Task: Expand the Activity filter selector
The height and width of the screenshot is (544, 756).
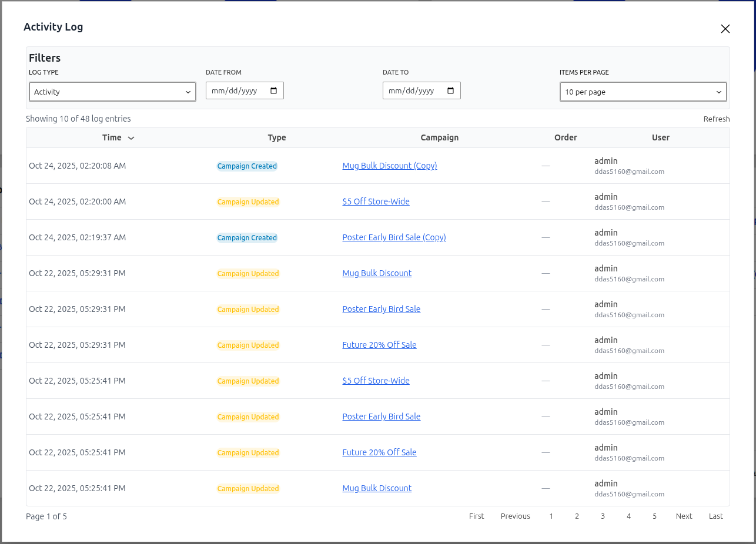Action: tap(112, 92)
